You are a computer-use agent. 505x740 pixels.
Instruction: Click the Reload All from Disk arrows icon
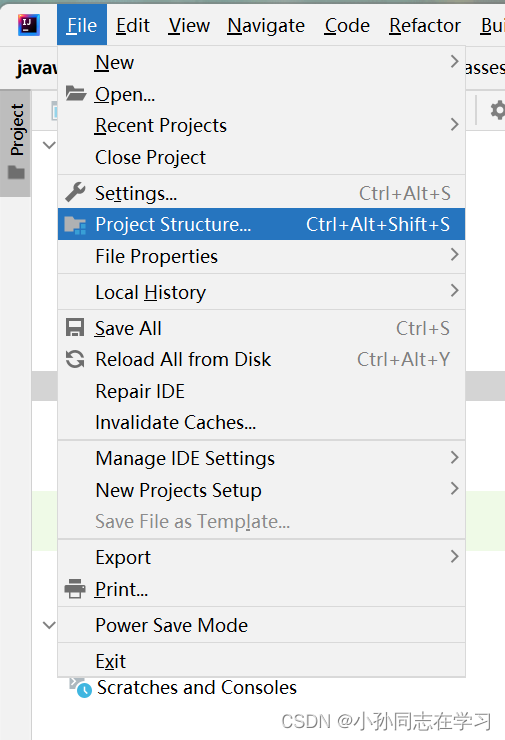click(75, 359)
